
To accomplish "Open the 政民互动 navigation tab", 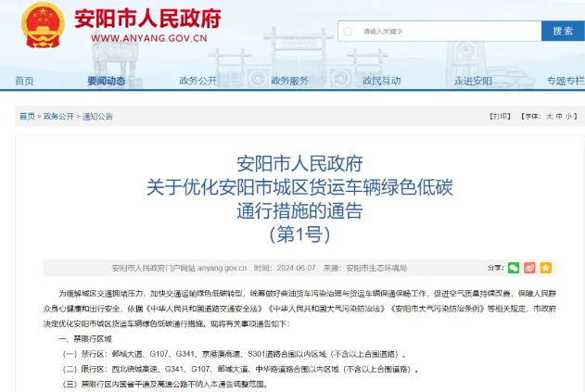I will click(381, 81).
